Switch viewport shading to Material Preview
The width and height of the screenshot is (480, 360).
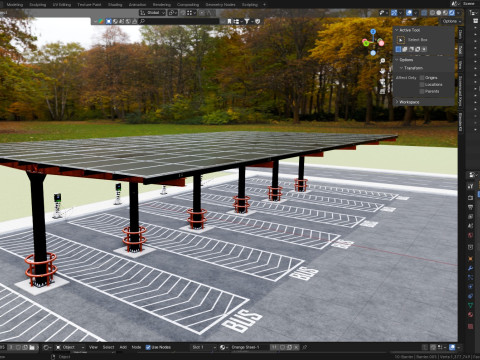445,13
